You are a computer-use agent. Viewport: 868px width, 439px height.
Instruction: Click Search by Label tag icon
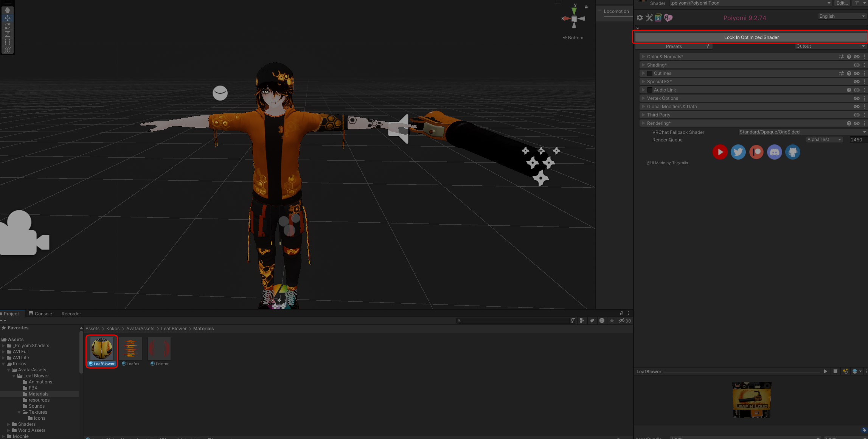point(592,321)
